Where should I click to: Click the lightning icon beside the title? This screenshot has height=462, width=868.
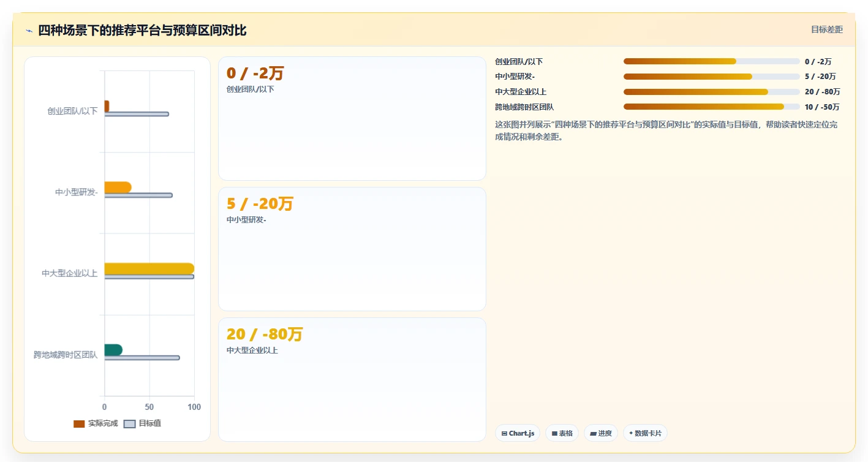[x=29, y=31]
